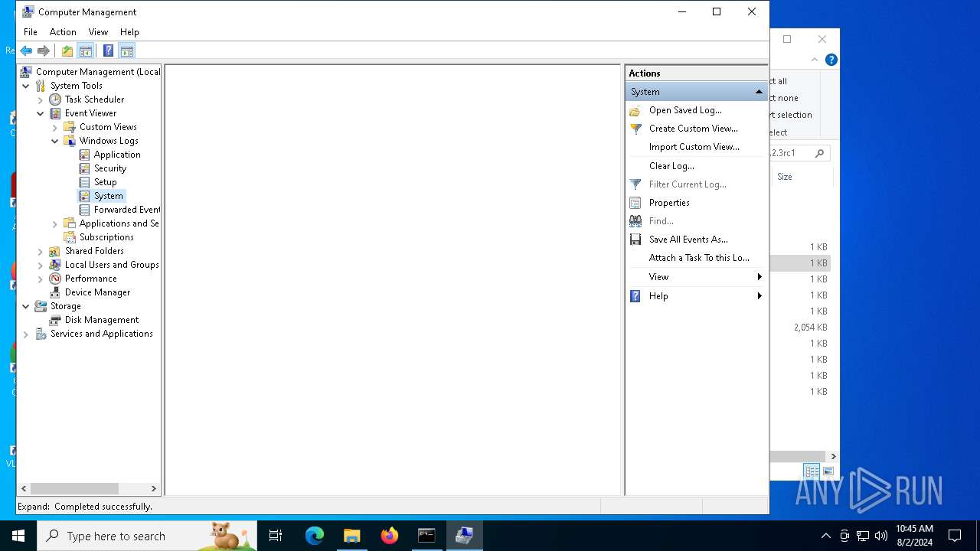Expand the Shared Folders tree node
The image size is (980, 551).
(x=41, y=251)
